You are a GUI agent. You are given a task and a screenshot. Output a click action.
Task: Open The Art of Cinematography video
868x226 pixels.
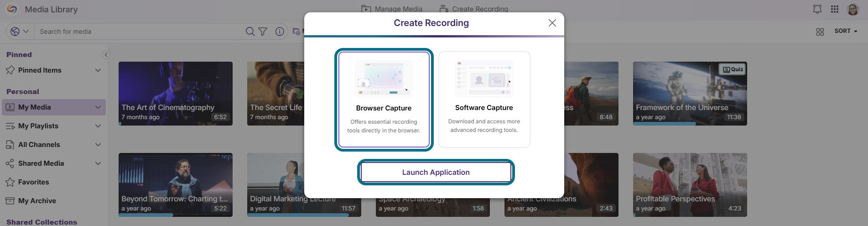coord(176,94)
